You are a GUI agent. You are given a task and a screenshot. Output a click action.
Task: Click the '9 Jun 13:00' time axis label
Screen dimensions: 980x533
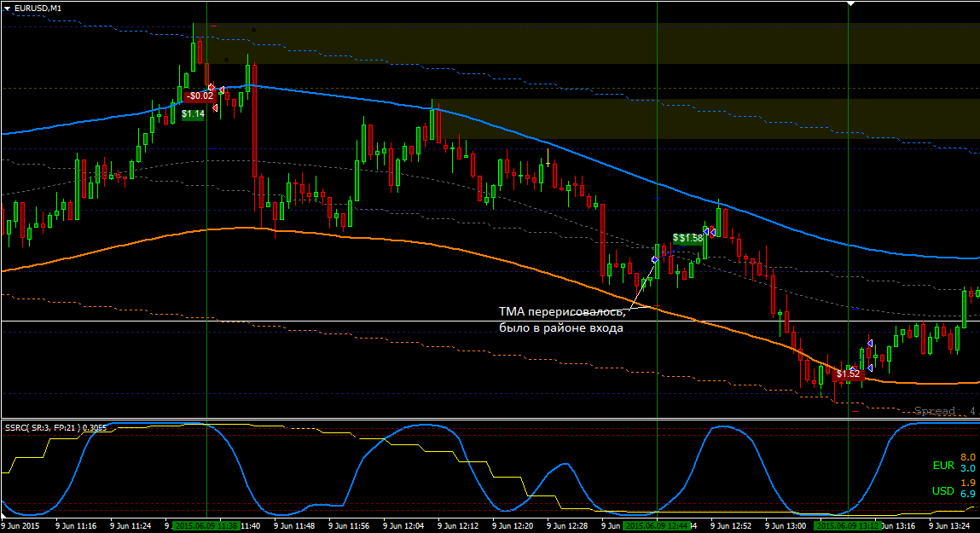click(786, 526)
